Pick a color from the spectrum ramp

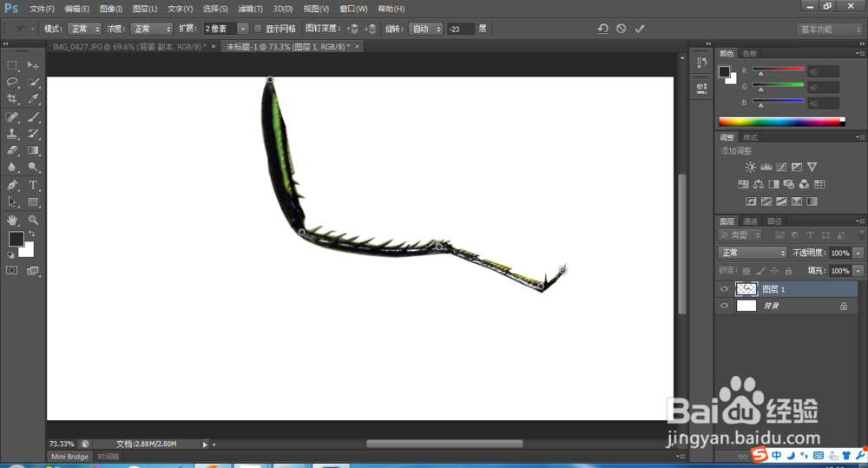[x=780, y=122]
